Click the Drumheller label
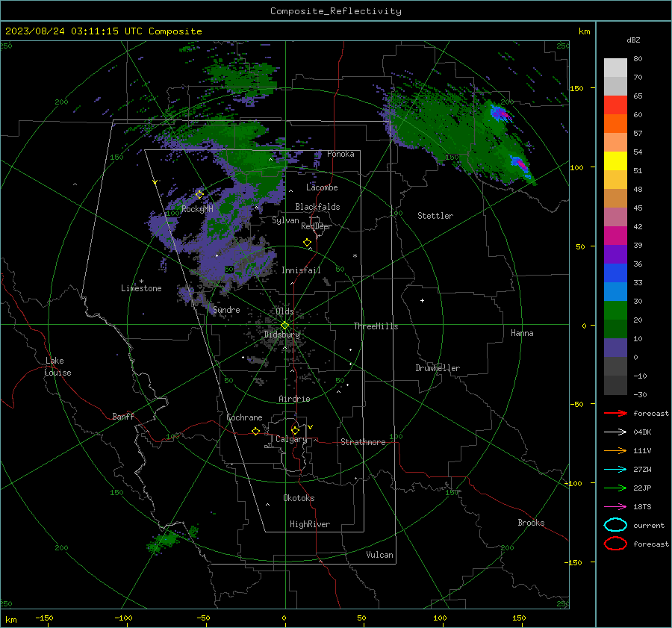 point(438,368)
